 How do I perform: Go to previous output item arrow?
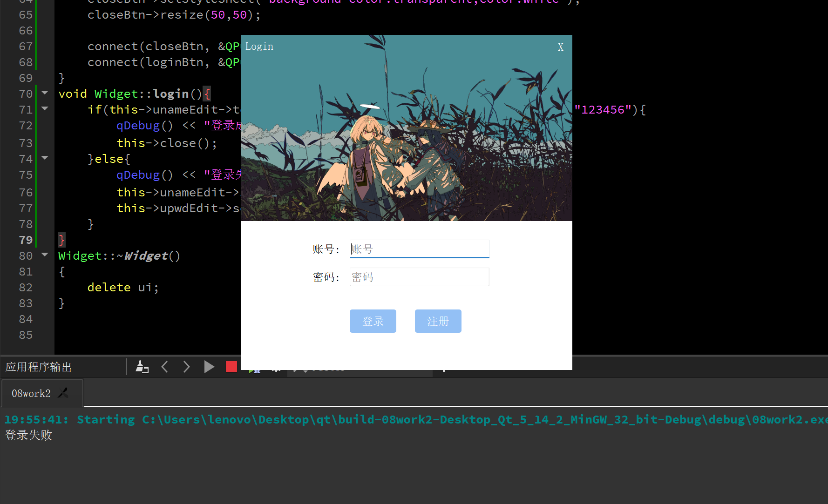pos(164,367)
